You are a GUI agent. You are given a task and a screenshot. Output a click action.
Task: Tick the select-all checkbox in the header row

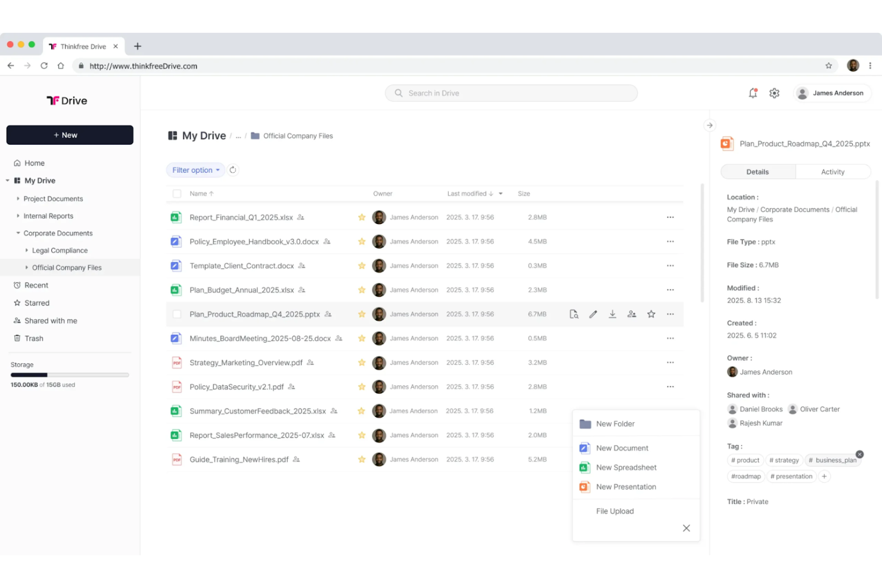177,194
